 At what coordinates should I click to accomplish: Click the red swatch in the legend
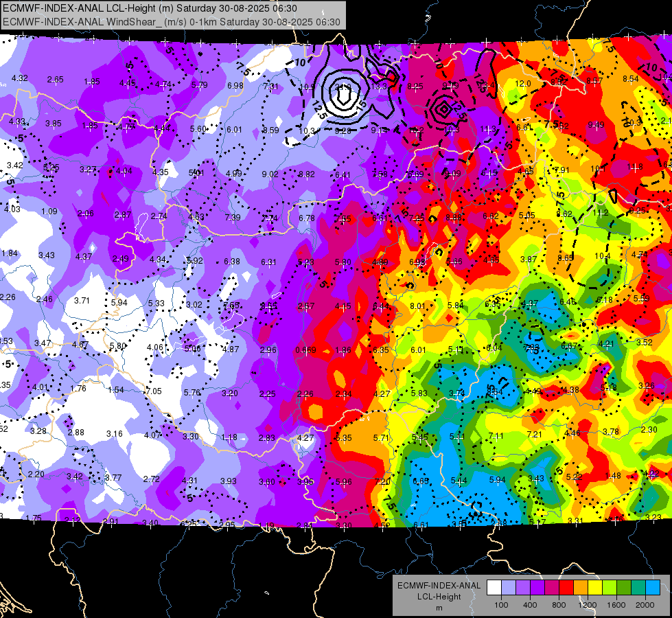(x=566, y=588)
